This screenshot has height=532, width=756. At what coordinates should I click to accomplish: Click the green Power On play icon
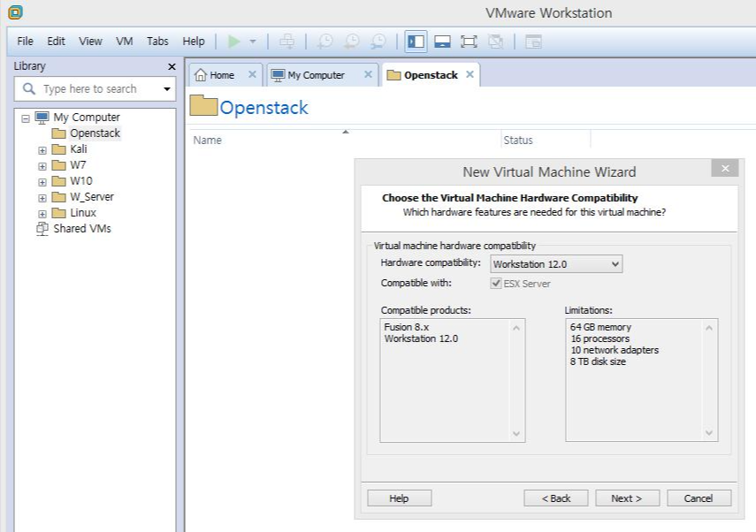click(233, 42)
